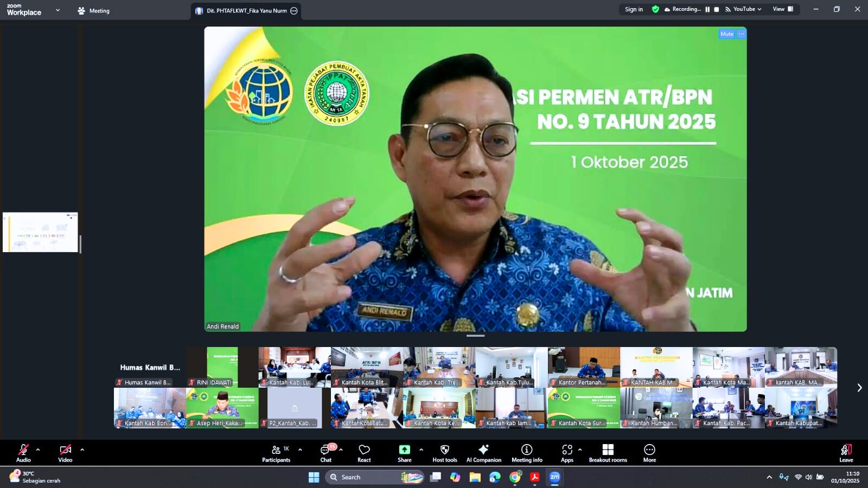Click the Sign in link
The image size is (868, 488).
pyautogui.click(x=633, y=9)
